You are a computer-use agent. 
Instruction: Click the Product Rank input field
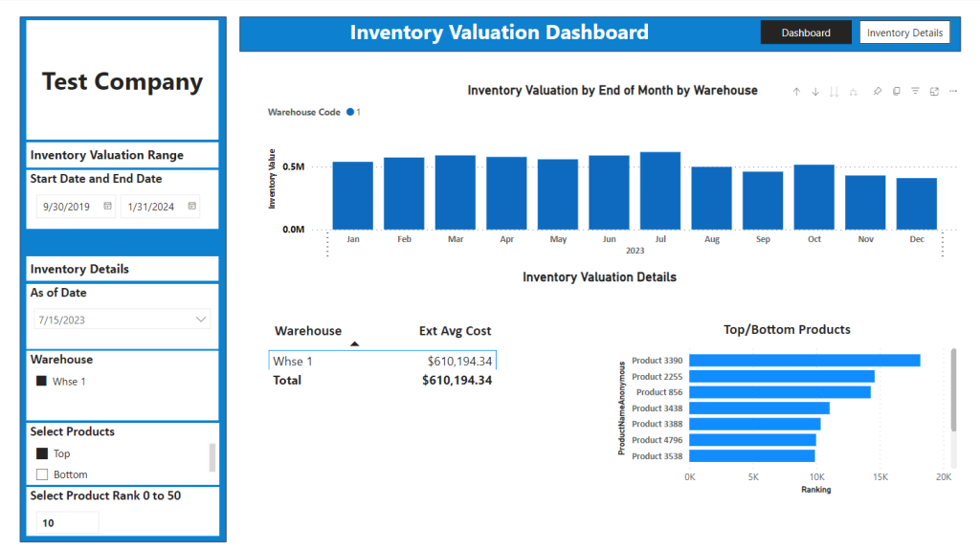68,523
